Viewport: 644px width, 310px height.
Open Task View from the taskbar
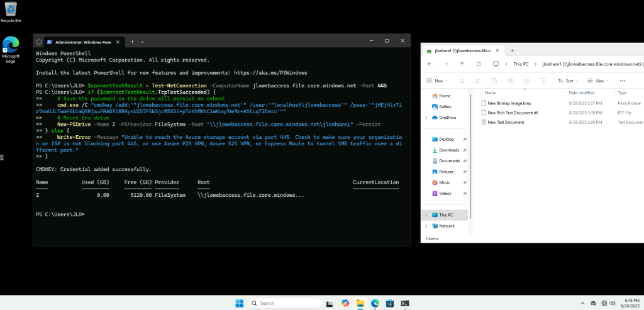[x=330, y=303]
